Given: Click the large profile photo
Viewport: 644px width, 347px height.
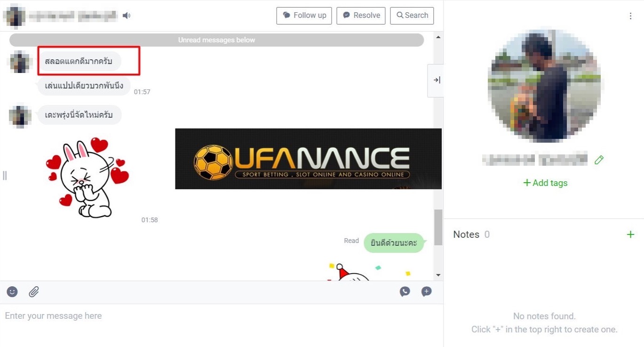Looking at the screenshot, I should point(545,87).
